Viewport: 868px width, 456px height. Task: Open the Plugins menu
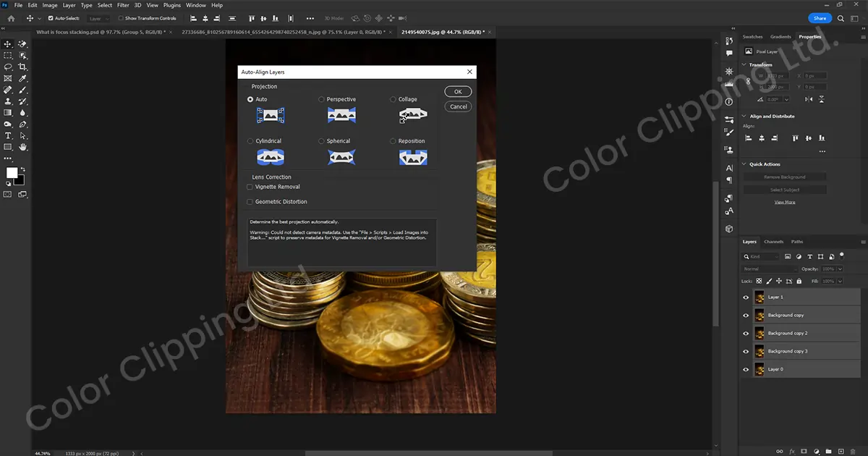click(x=172, y=5)
